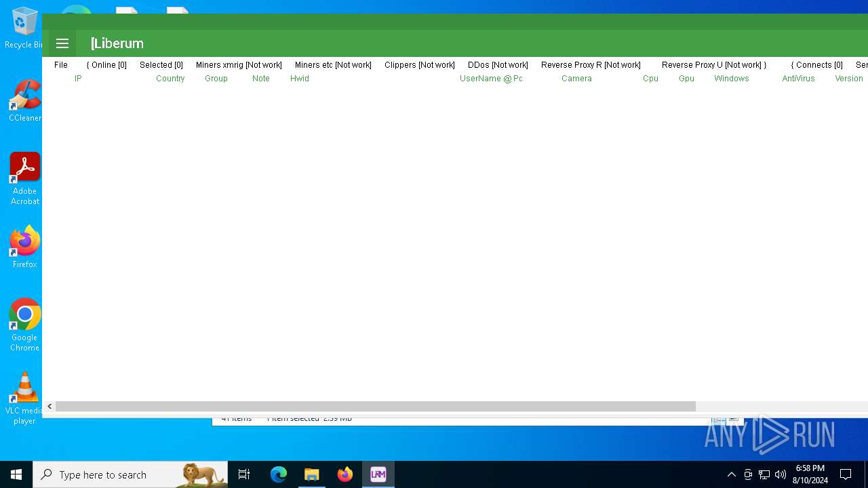This screenshot has width=868, height=488.
Task: Open Firefox desktop shortcut
Action: (x=24, y=247)
